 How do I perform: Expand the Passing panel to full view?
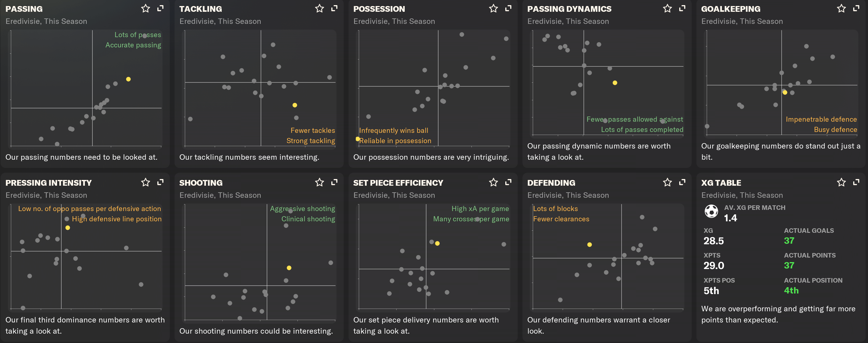point(160,8)
